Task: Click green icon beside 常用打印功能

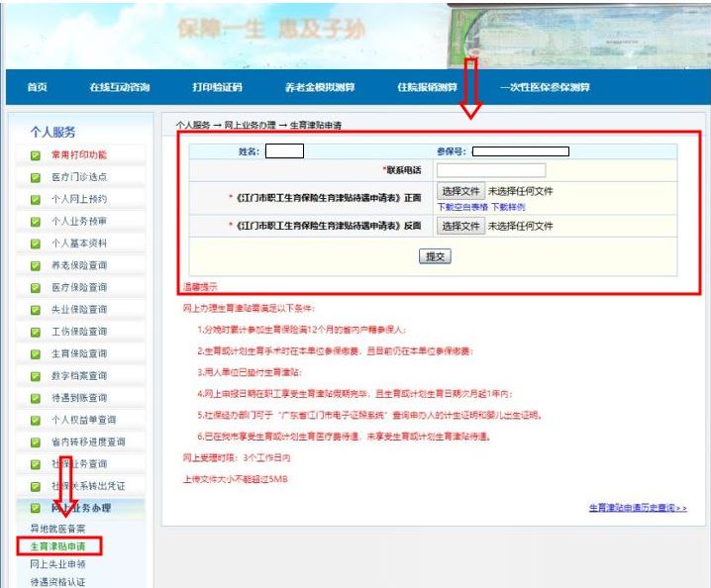Action: coord(36,155)
